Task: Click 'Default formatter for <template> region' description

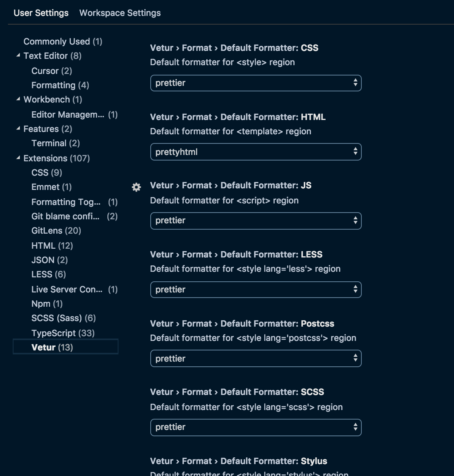Action: click(x=231, y=132)
